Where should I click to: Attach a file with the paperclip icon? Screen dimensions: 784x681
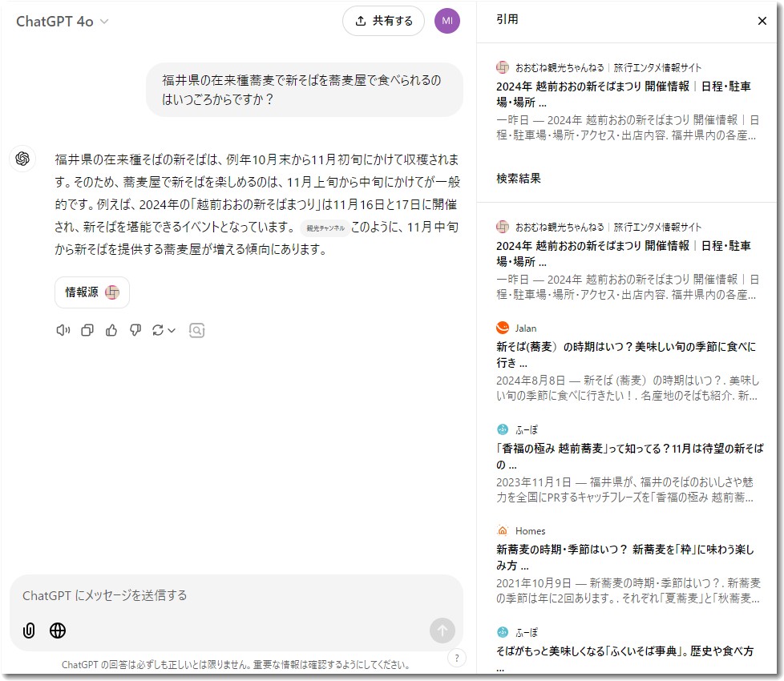click(x=29, y=631)
